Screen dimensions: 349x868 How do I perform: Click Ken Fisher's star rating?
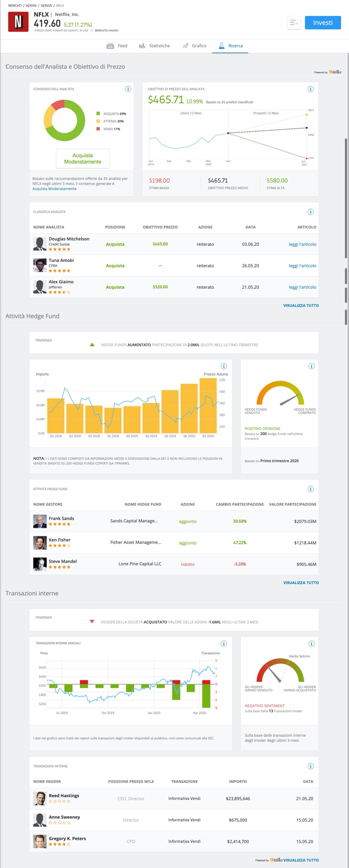(59, 546)
